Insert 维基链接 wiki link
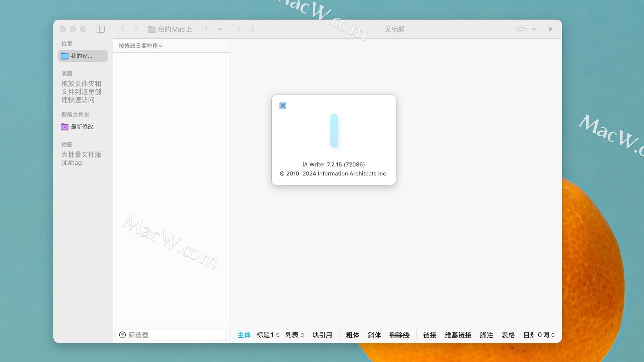The width and height of the screenshot is (644, 362). pos(458,335)
